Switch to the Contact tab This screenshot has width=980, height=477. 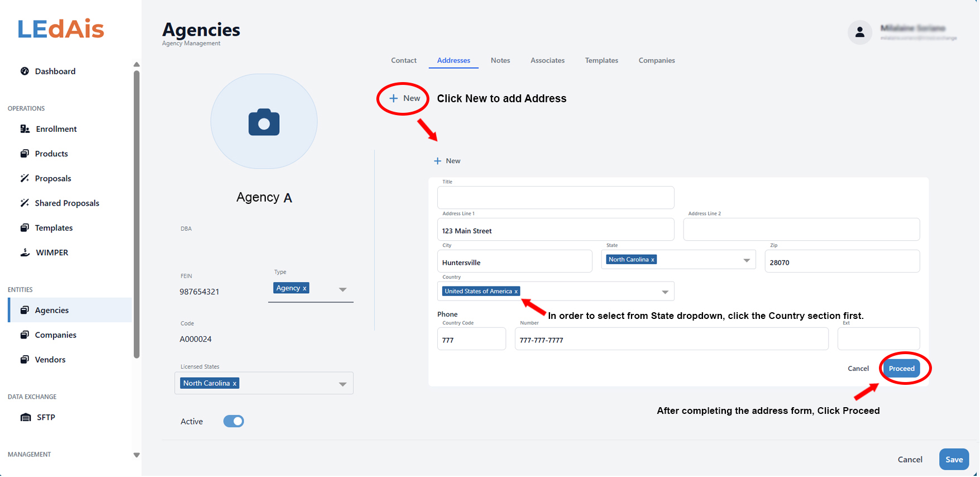pos(404,60)
